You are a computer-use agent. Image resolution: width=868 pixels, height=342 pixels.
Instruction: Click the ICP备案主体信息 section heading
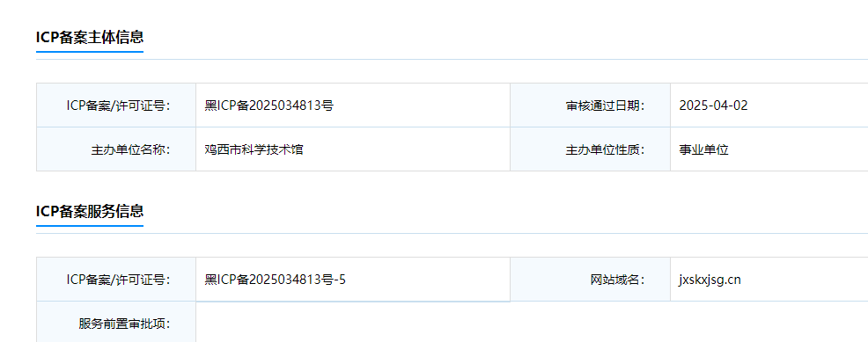tap(90, 37)
